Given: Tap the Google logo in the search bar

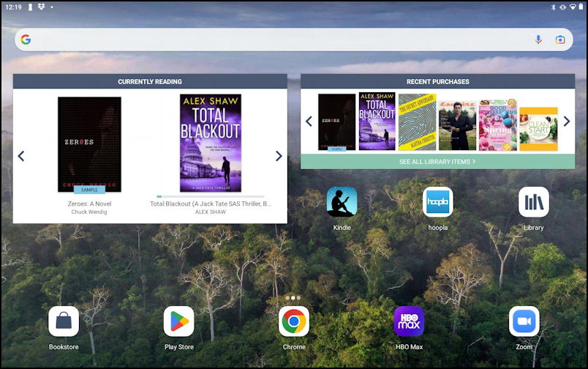Looking at the screenshot, I should (26, 40).
